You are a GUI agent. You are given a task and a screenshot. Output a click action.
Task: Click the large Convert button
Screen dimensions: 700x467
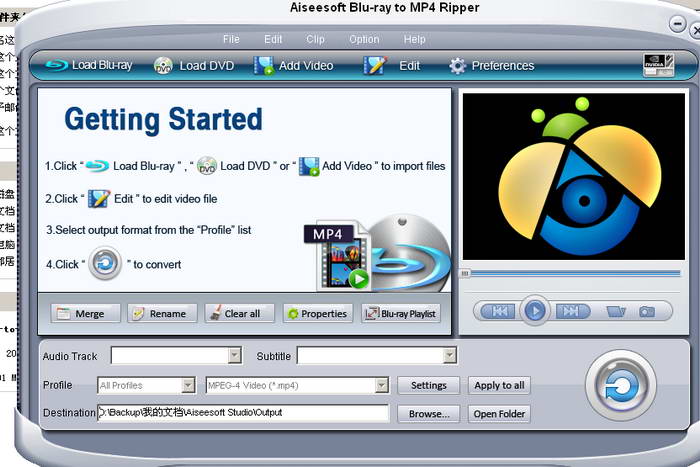(x=621, y=386)
